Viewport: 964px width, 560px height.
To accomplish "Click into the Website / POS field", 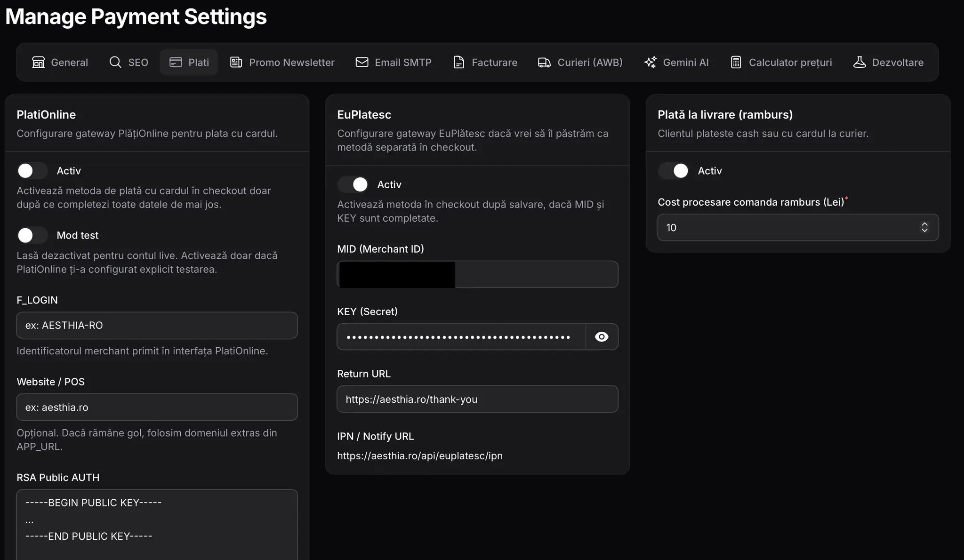I will 157,408.
